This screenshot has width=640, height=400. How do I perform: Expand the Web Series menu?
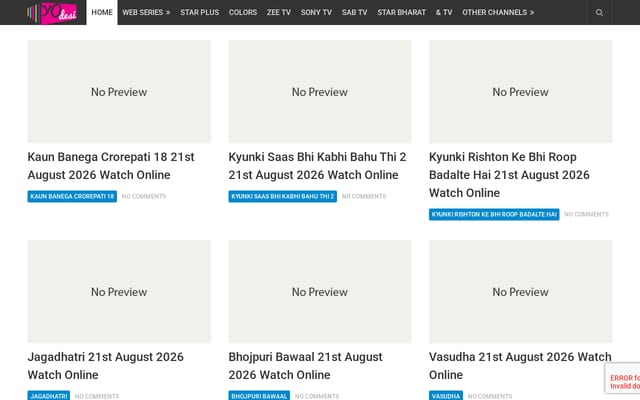coord(146,12)
